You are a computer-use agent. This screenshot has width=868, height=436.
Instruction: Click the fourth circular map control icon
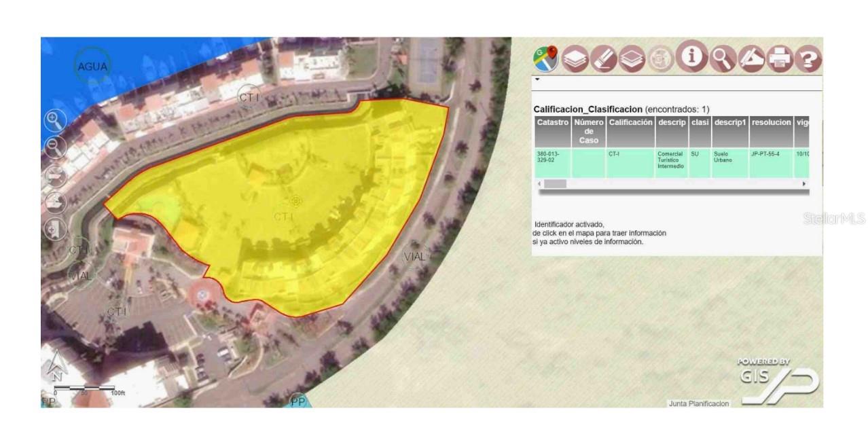click(55, 202)
